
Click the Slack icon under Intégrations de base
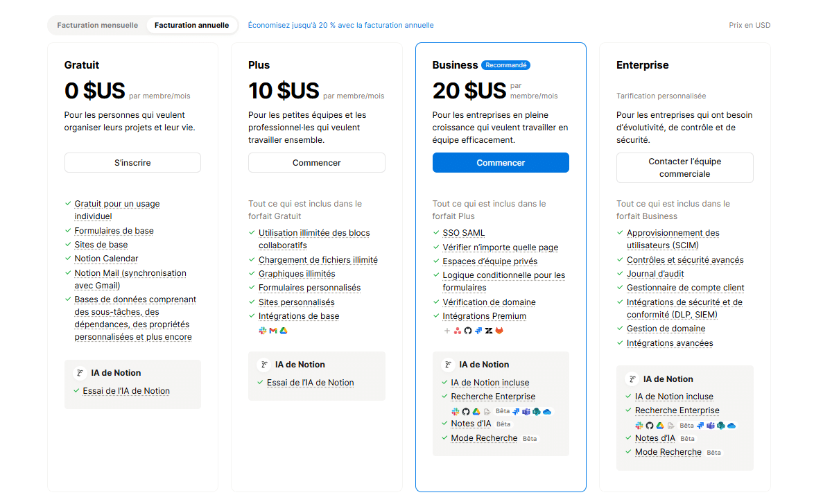tap(263, 331)
